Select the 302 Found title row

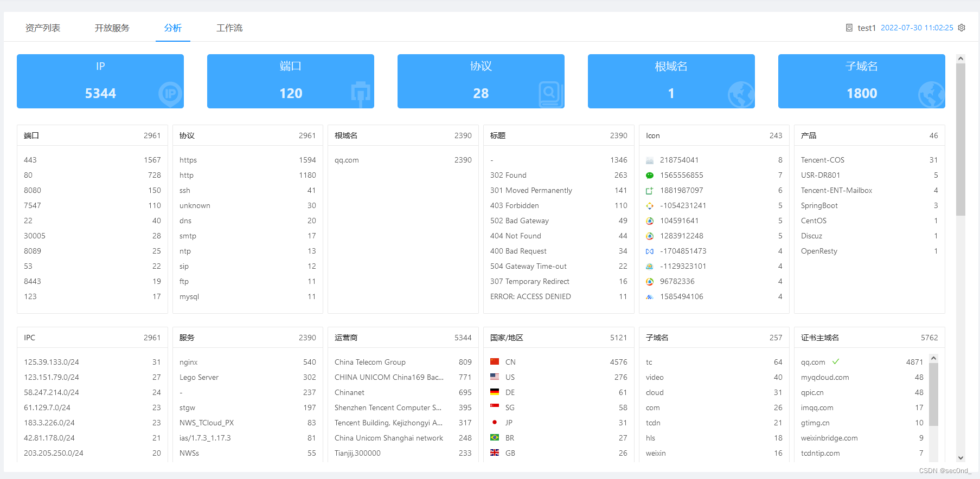[x=559, y=175]
